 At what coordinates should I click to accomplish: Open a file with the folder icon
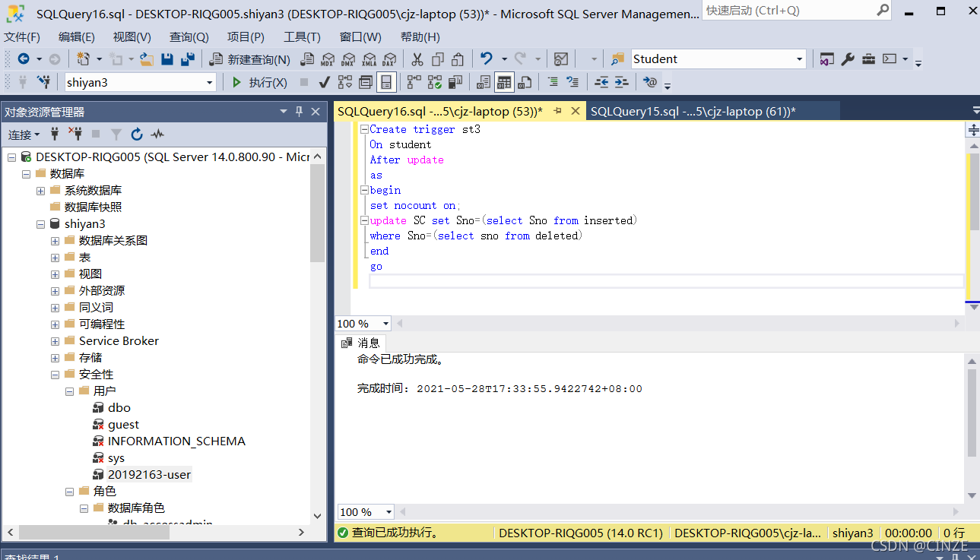(x=147, y=59)
